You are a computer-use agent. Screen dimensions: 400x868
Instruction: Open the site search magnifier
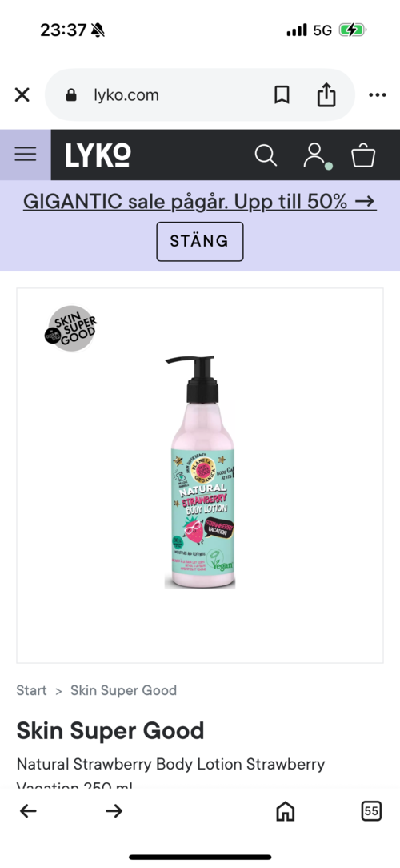point(266,155)
